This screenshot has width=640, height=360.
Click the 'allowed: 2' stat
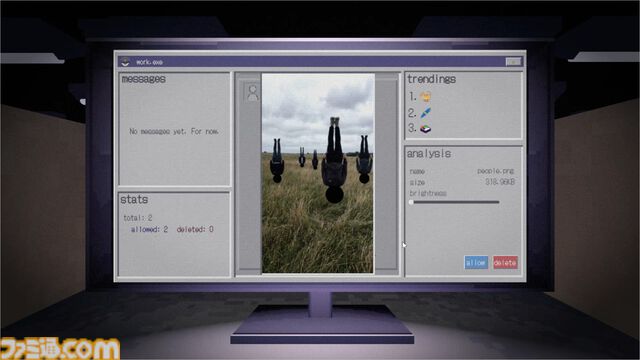tap(149, 229)
